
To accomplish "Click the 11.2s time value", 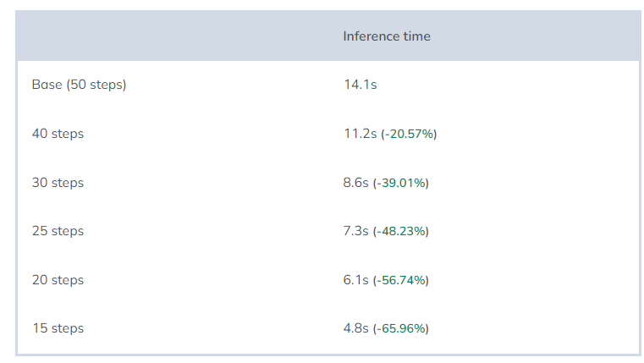I will point(360,134).
